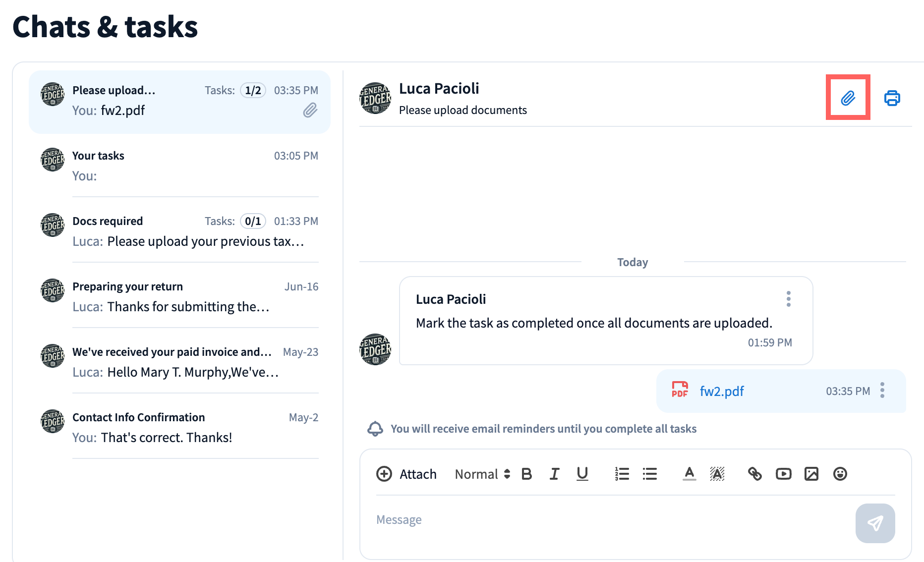Open options menu for fw2.pdf attachment
Image resolution: width=924 pixels, height=562 pixels.
point(882,391)
